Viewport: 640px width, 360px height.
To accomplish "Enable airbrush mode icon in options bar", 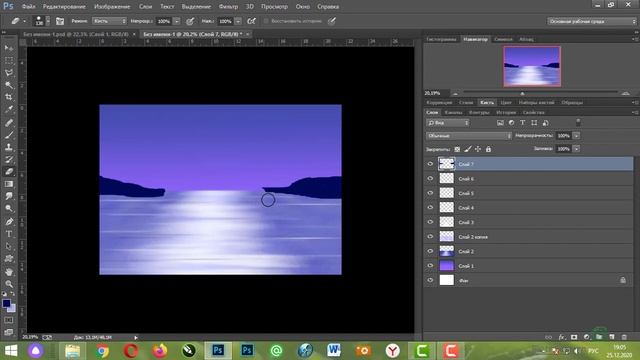I will coord(251,21).
